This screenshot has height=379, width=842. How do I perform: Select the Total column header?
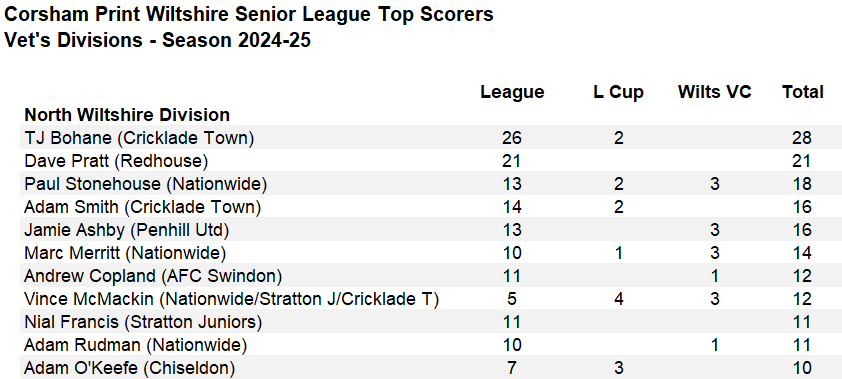802,92
